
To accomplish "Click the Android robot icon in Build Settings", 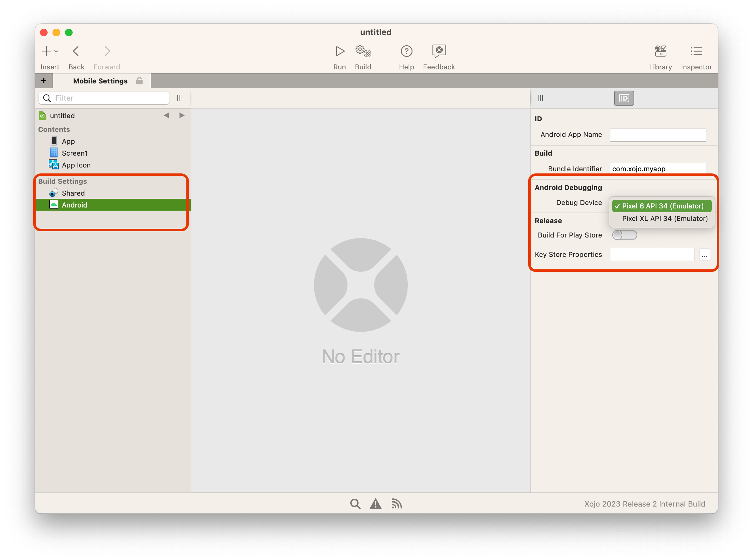I will click(53, 205).
